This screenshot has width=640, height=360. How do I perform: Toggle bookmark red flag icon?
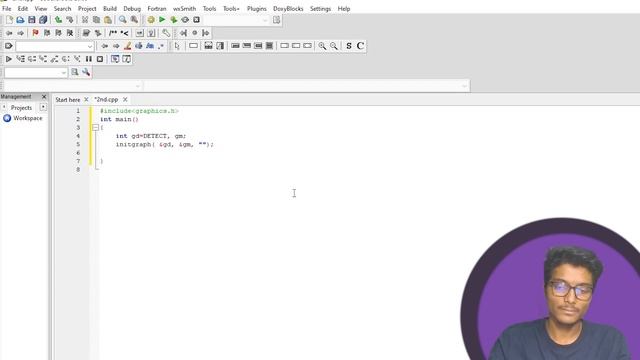tap(35, 33)
